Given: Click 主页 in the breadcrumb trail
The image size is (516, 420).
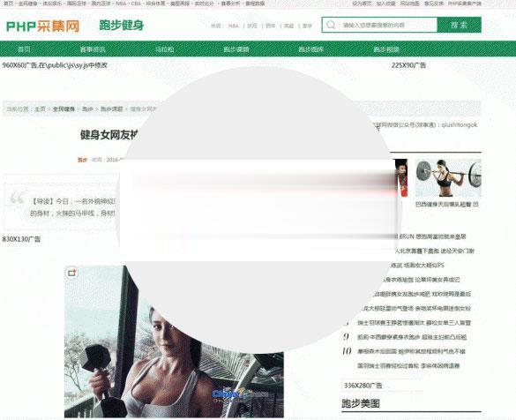Looking at the screenshot, I should pyautogui.click(x=41, y=109).
